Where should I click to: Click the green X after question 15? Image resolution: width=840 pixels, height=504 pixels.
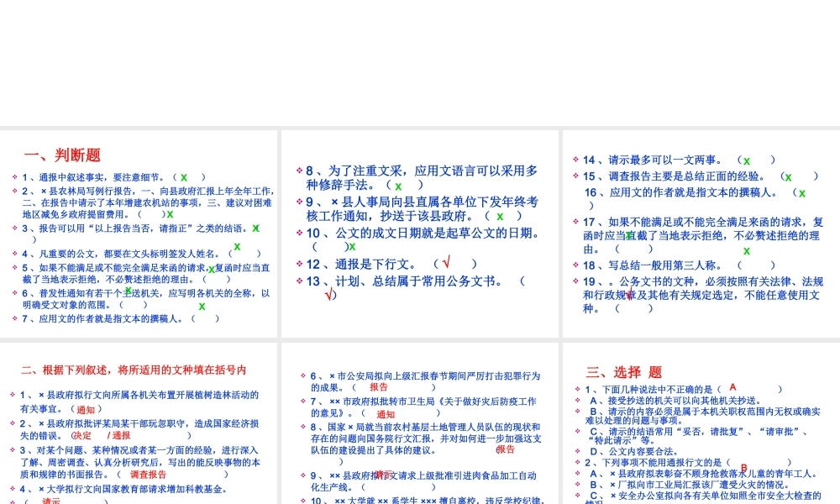click(788, 177)
